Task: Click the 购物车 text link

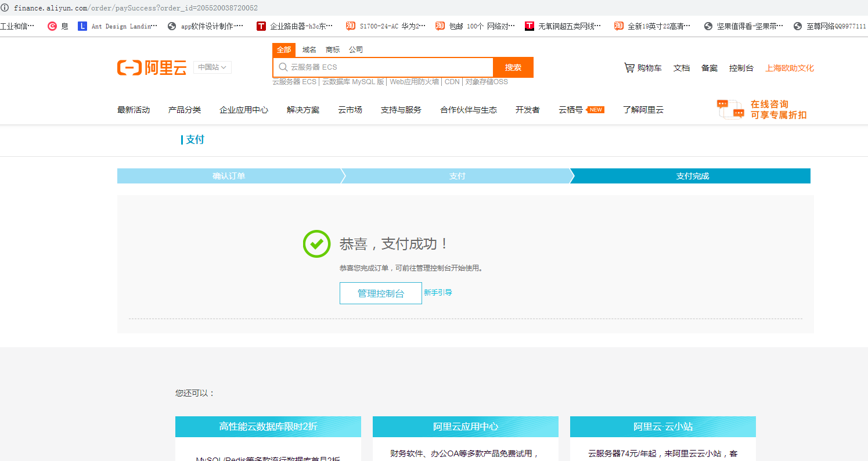Action: pos(649,68)
